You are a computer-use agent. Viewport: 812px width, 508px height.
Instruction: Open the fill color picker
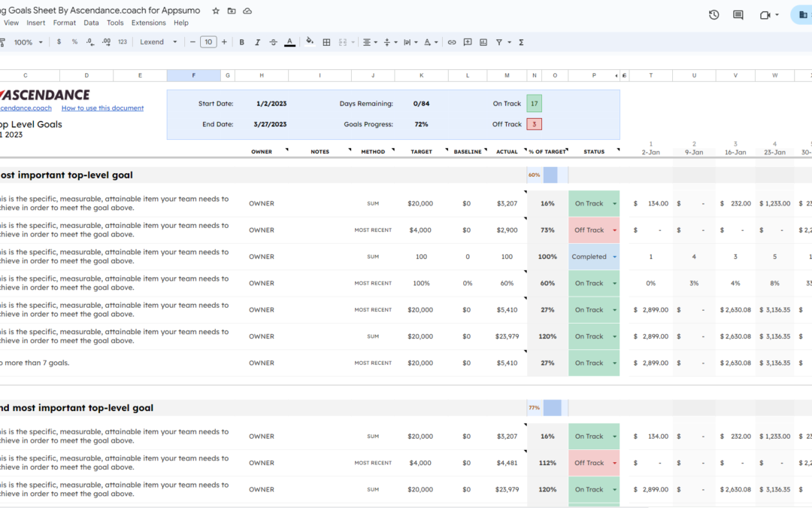tap(309, 42)
